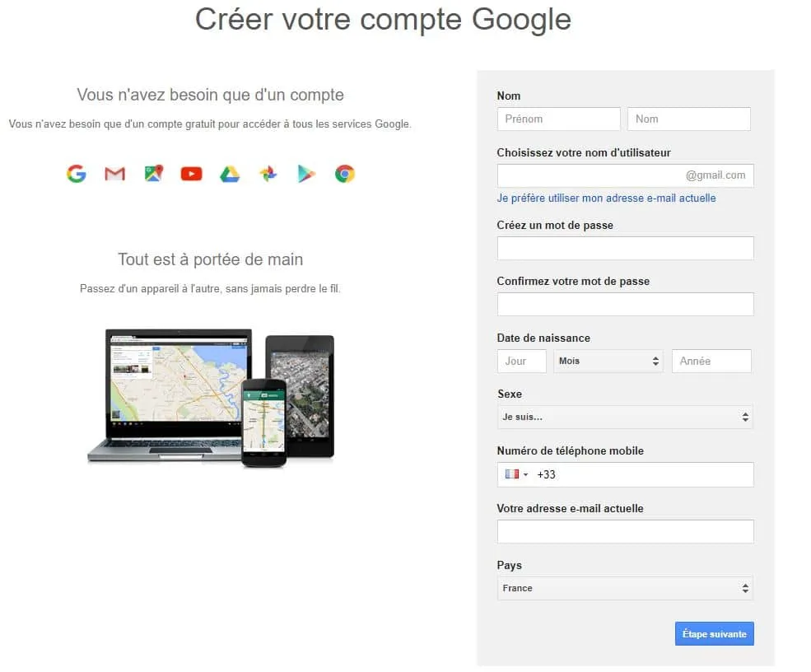Screen dimensions: 811x672
Task: Click the Gmail envelope icon
Action: click(x=114, y=174)
